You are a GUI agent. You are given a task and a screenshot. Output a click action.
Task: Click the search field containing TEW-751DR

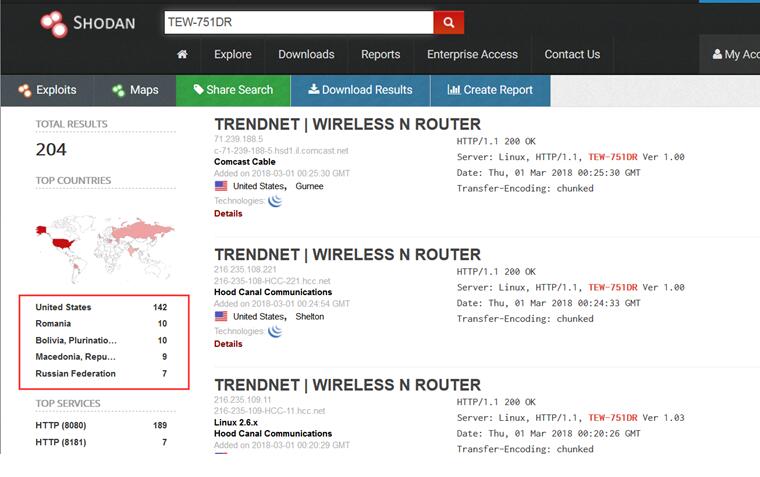(299, 22)
